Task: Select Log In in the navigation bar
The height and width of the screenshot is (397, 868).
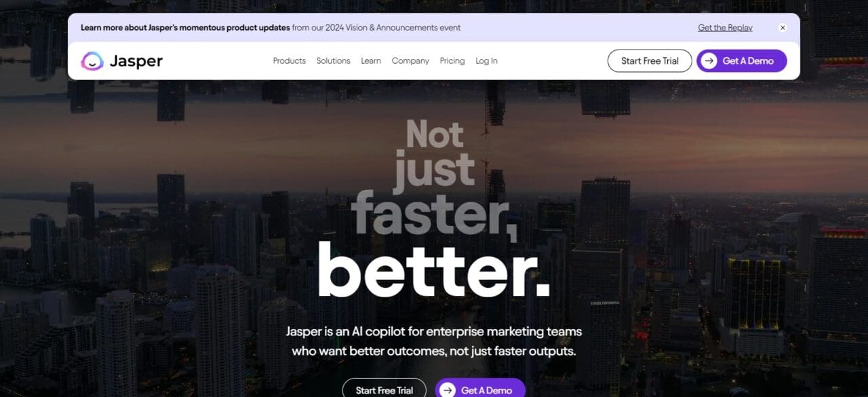Action: point(486,61)
